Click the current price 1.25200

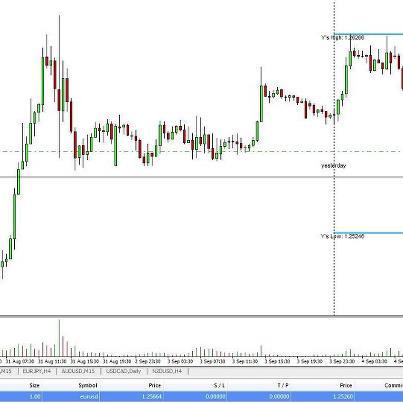pos(343,397)
